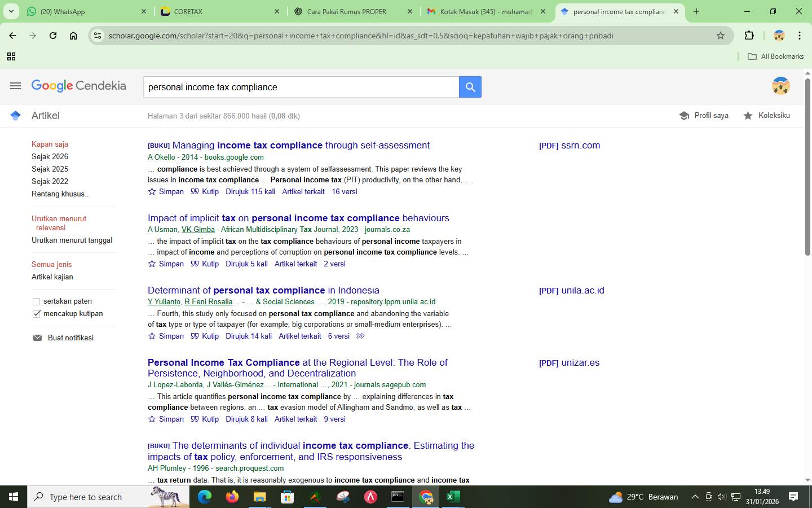The height and width of the screenshot is (508, 812).
Task: Open the browser extensions puzzle icon
Action: pyautogui.click(x=749, y=36)
